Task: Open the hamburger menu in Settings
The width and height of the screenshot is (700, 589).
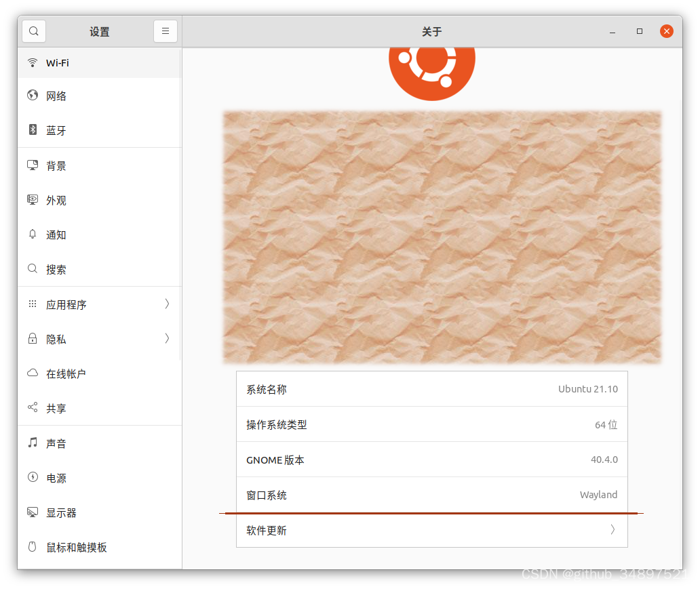Action: (166, 31)
